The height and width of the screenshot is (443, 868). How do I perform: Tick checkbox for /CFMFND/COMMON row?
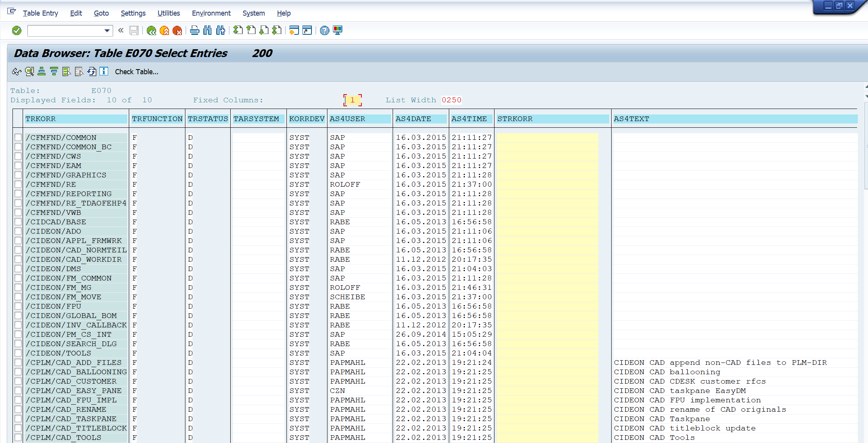pyautogui.click(x=18, y=138)
